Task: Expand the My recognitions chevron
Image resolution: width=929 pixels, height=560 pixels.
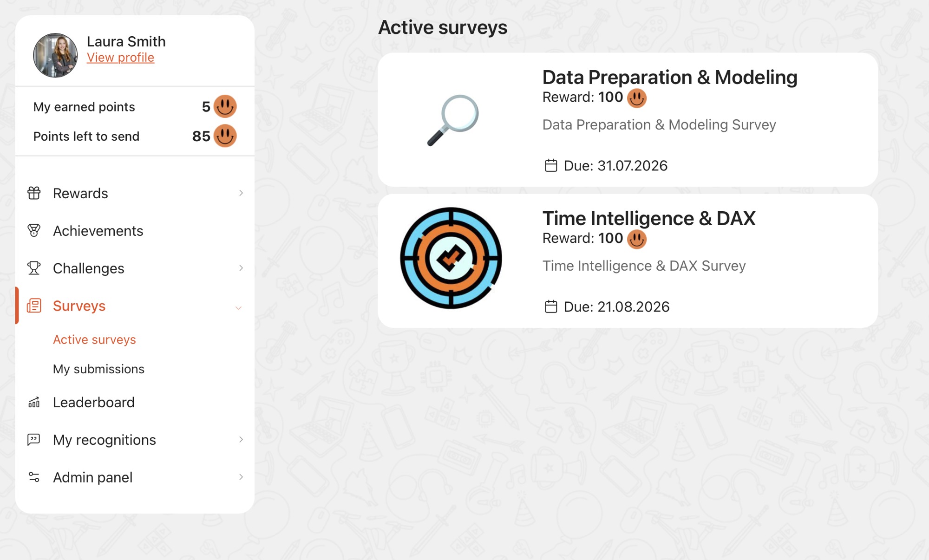Action: 241,439
